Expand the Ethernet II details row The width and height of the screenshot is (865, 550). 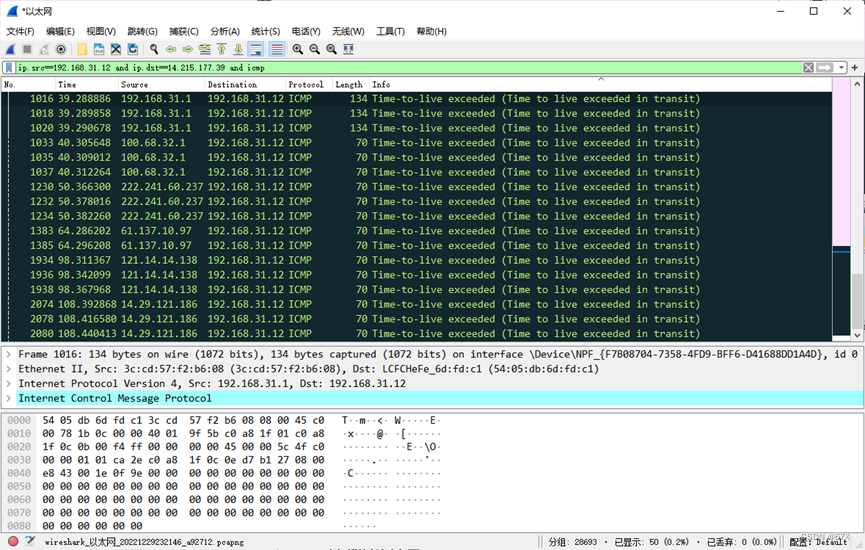click(9, 369)
